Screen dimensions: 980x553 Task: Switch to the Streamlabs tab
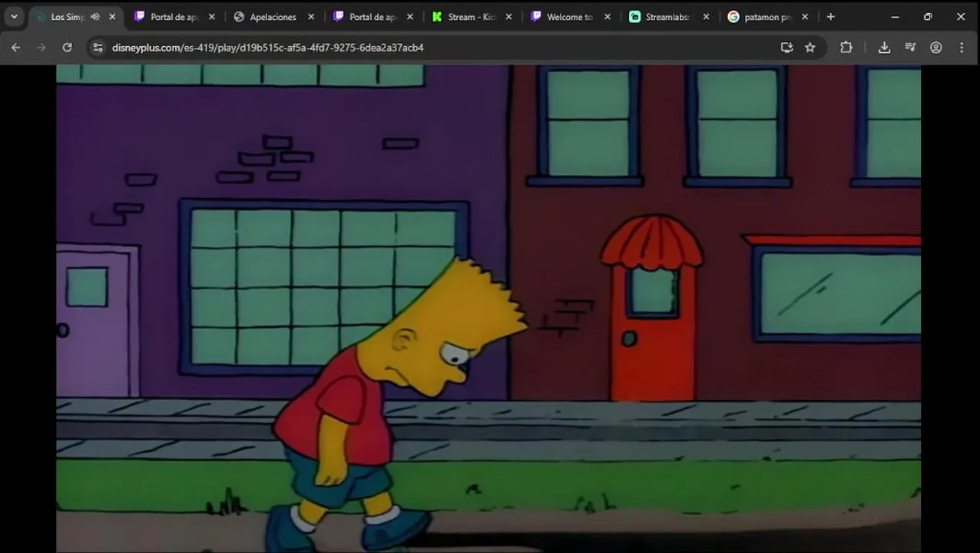[x=670, y=16]
